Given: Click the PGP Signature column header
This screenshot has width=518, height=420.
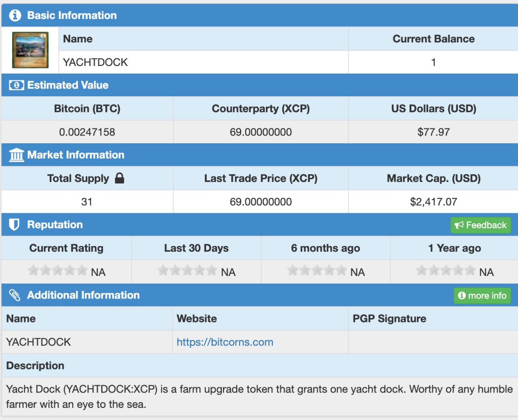Looking at the screenshot, I should (389, 318).
